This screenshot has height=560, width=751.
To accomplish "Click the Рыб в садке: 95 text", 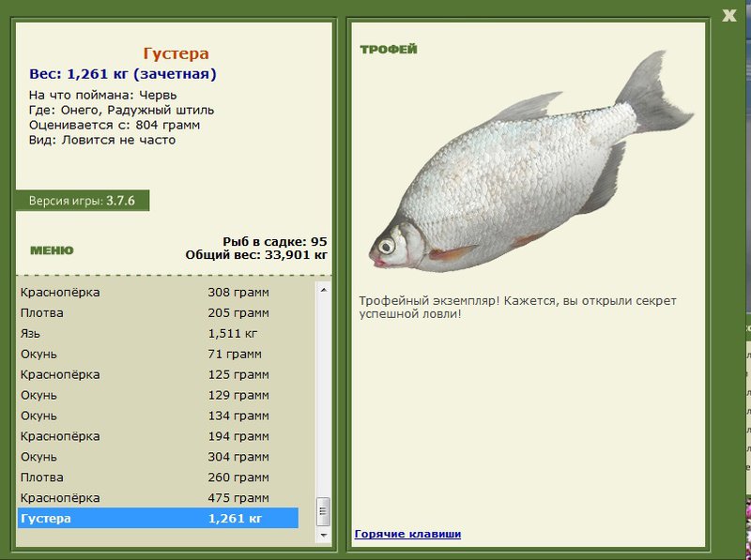I will click(x=275, y=242).
